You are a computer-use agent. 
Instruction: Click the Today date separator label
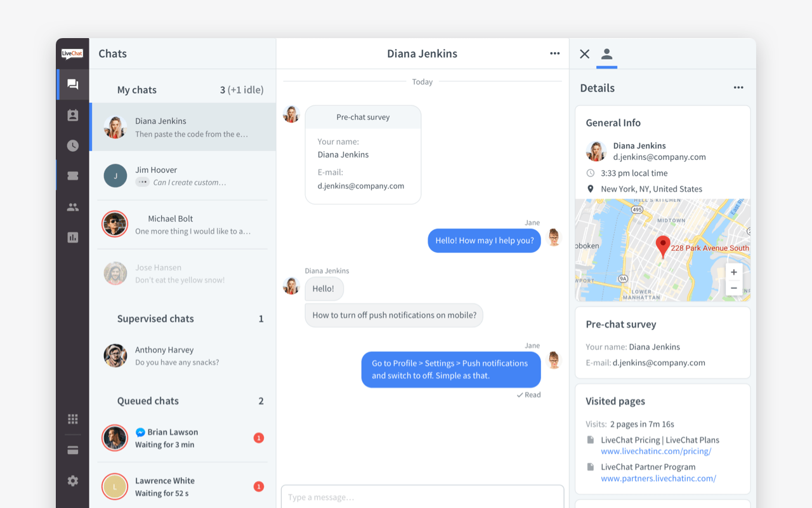[x=422, y=82]
